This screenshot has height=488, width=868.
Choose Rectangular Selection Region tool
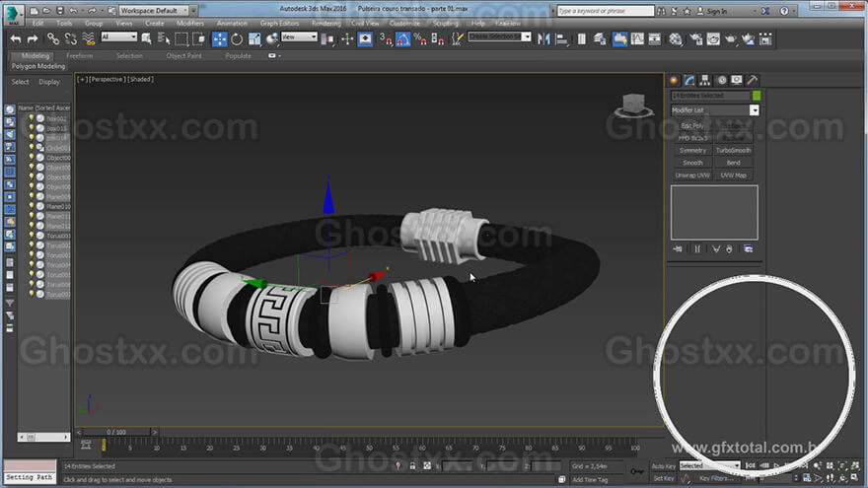(x=181, y=38)
